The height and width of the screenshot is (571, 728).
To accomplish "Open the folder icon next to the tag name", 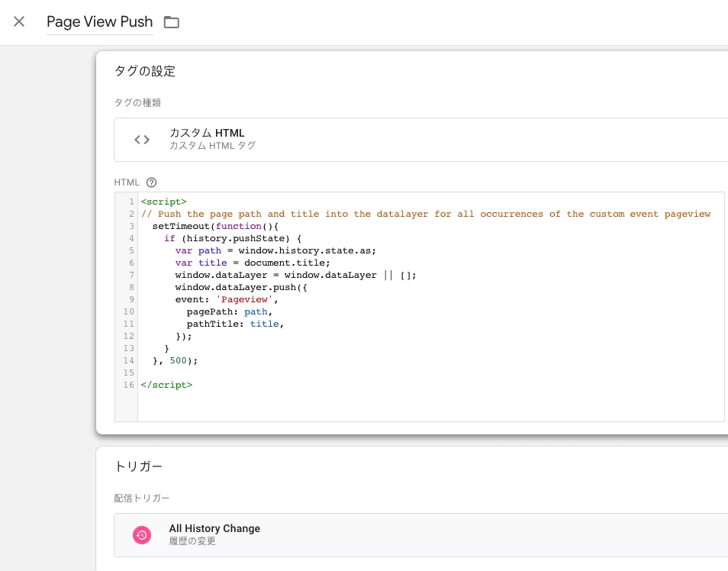I will (x=172, y=22).
